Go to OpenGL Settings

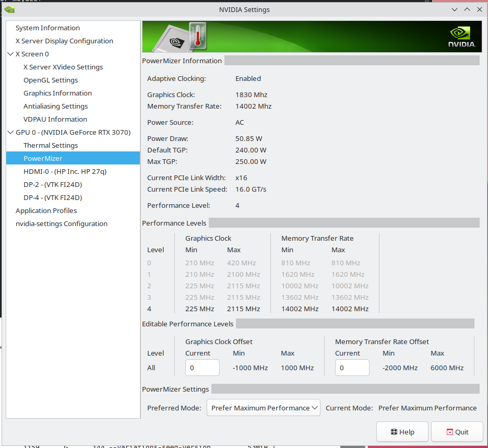tap(51, 80)
